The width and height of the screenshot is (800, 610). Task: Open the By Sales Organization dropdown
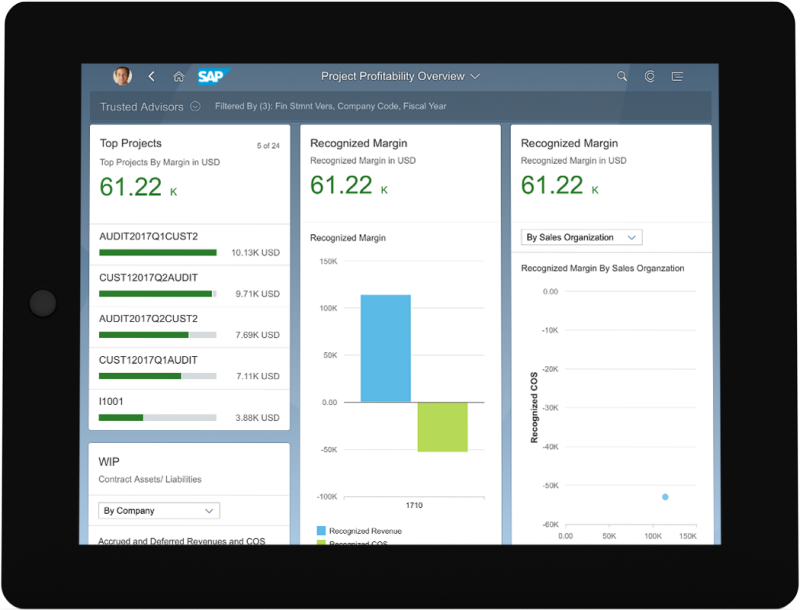click(581, 237)
